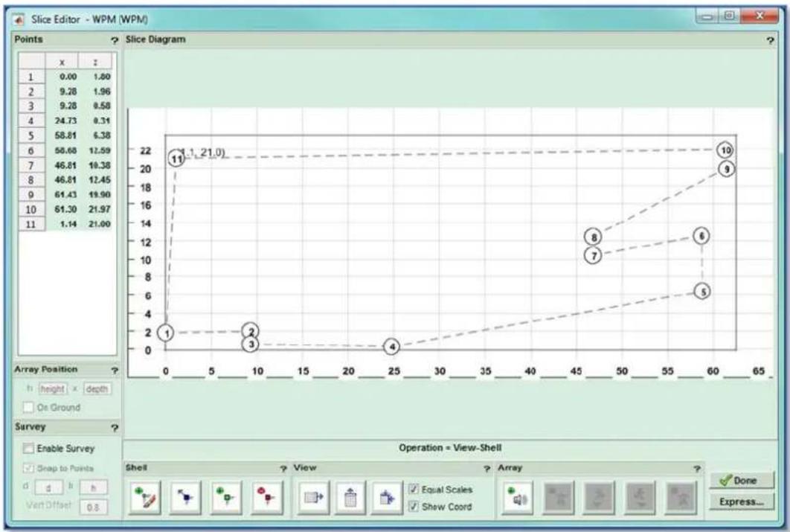Click the Array Position depth field
The width and height of the screenshot is (790, 532).
[97, 388]
